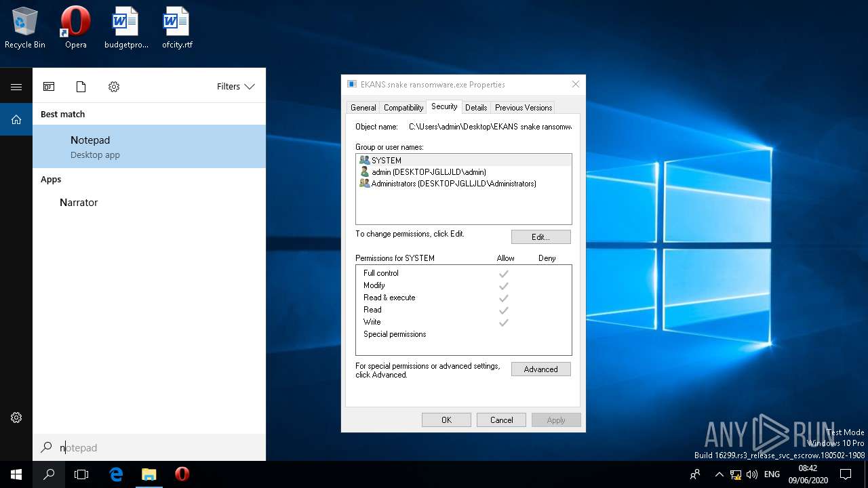Open the volume tray icon
Screen dimensions: 868x488
(752, 474)
